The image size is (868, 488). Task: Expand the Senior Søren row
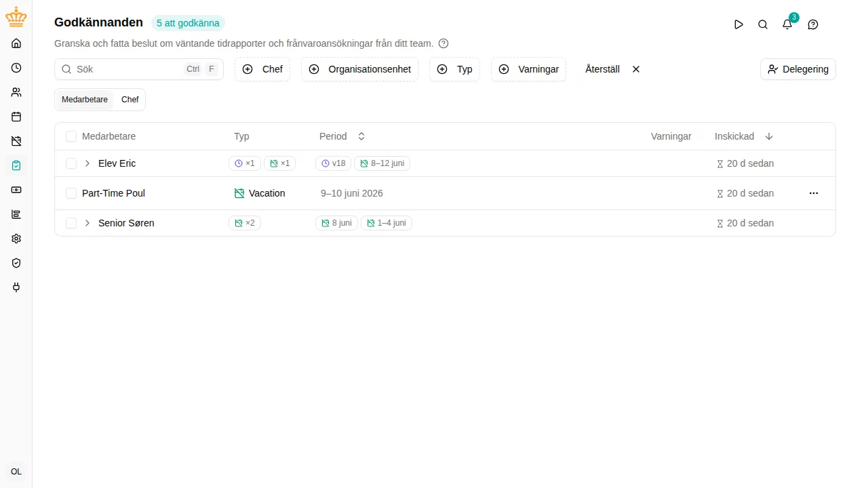point(87,223)
